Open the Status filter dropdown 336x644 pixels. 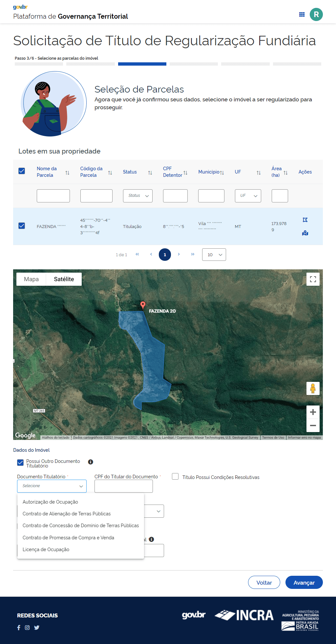(137, 196)
